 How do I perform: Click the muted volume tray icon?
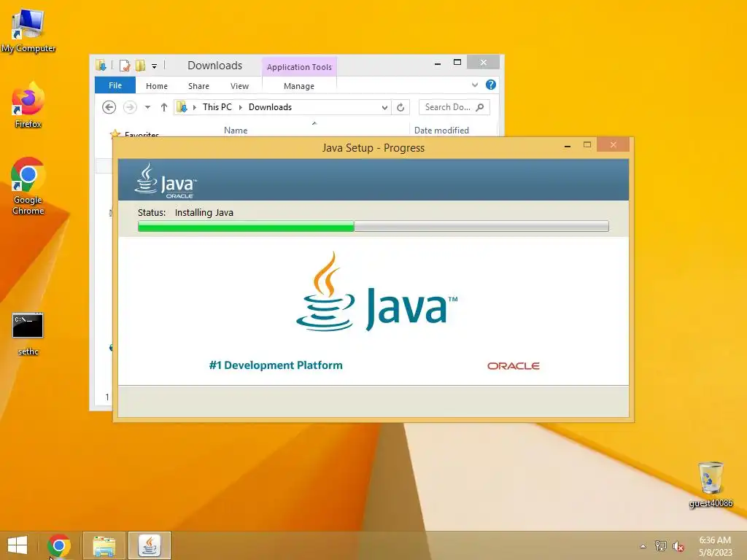coord(678,546)
